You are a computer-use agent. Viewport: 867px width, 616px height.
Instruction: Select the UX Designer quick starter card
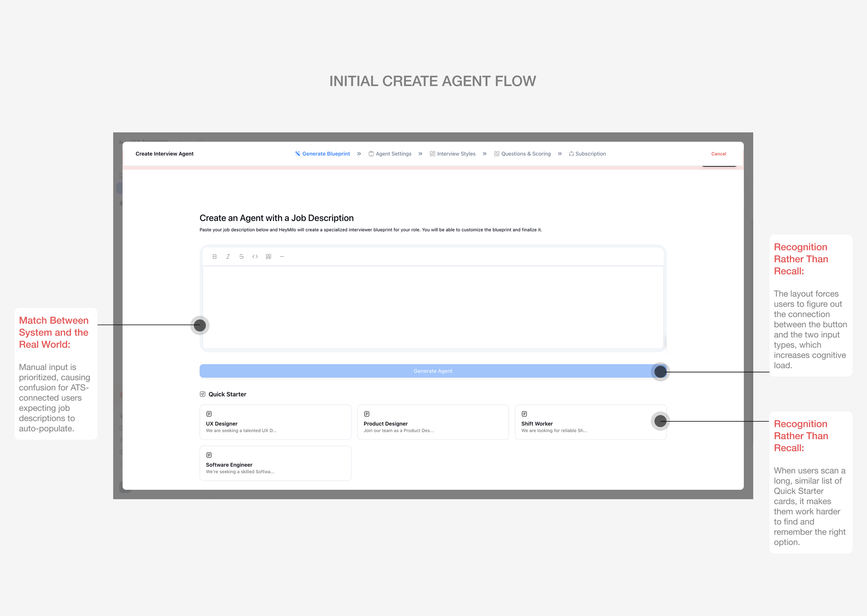[275, 422]
